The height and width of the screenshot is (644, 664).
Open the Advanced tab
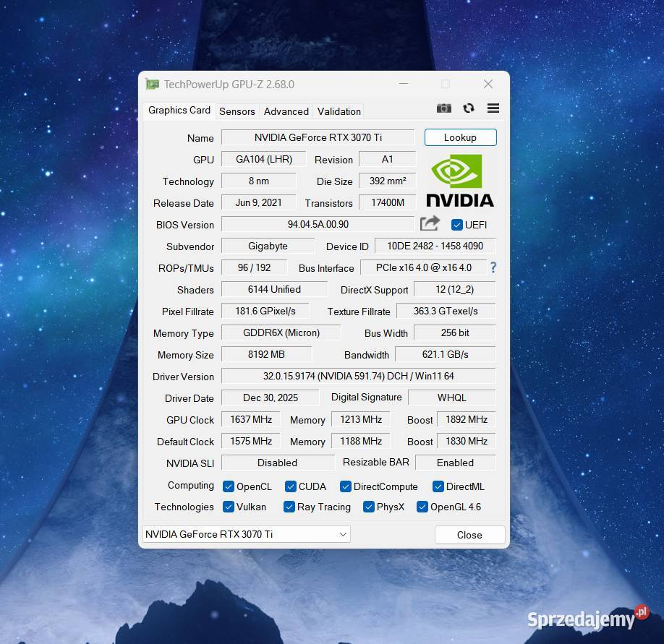click(x=286, y=111)
